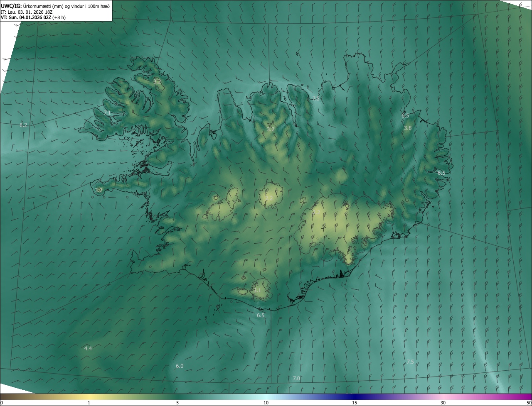
Task: Click the 30 tick on the color scale
Action: (443, 403)
